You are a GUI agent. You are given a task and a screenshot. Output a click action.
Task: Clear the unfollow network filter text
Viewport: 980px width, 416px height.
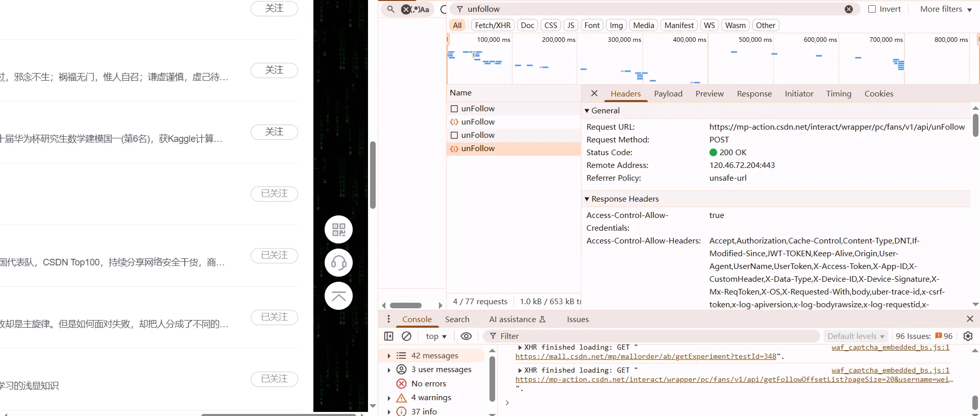coord(849,9)
